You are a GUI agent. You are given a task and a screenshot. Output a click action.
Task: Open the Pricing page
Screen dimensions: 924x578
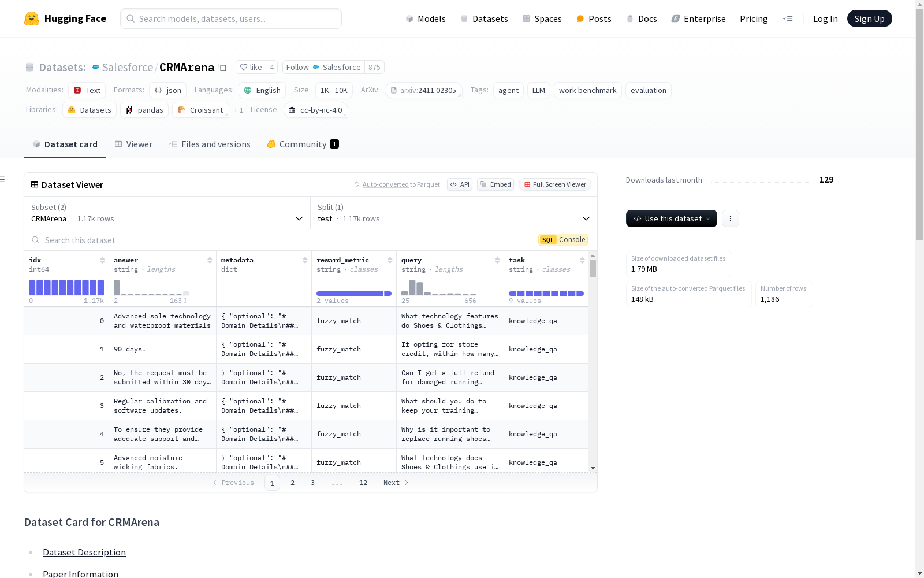pos(754,18)
